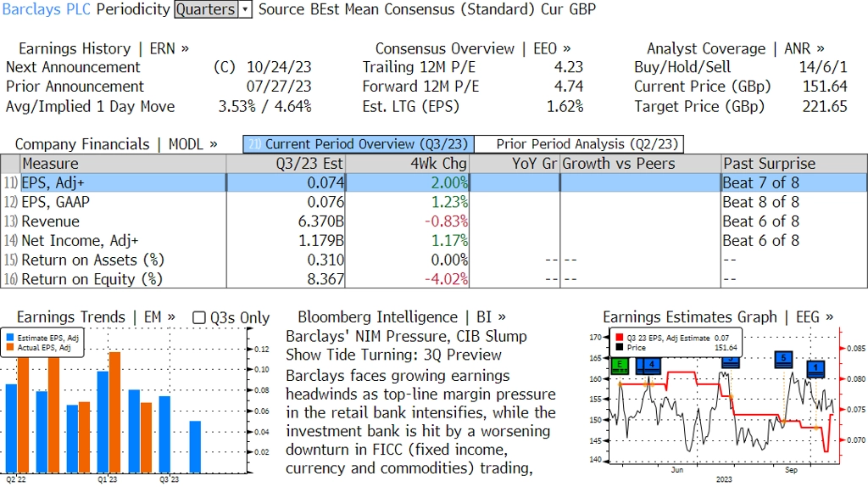868x487 pixels.
Task: Click the blue marker numbered 1
Action: (816, 368)
